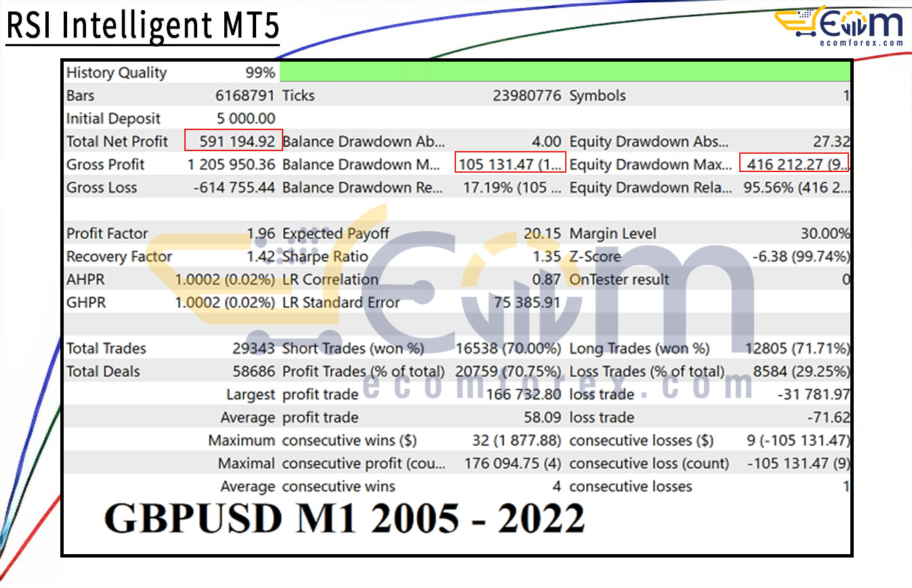Viewport: 912px width, 588px height.
Task: Click the Short Trades value 16538 (70.00%)
Action: pyautogui.click(x=508, y=349)
